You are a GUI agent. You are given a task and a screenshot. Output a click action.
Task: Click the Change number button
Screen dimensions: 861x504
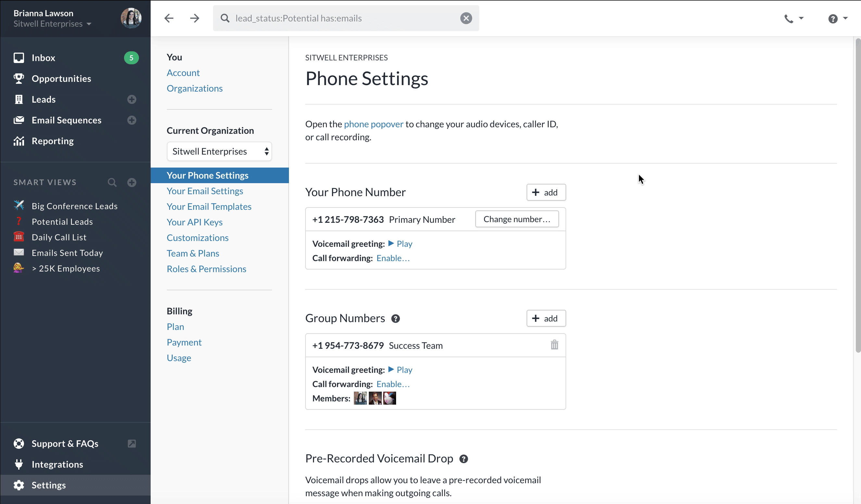coord(517,219)
